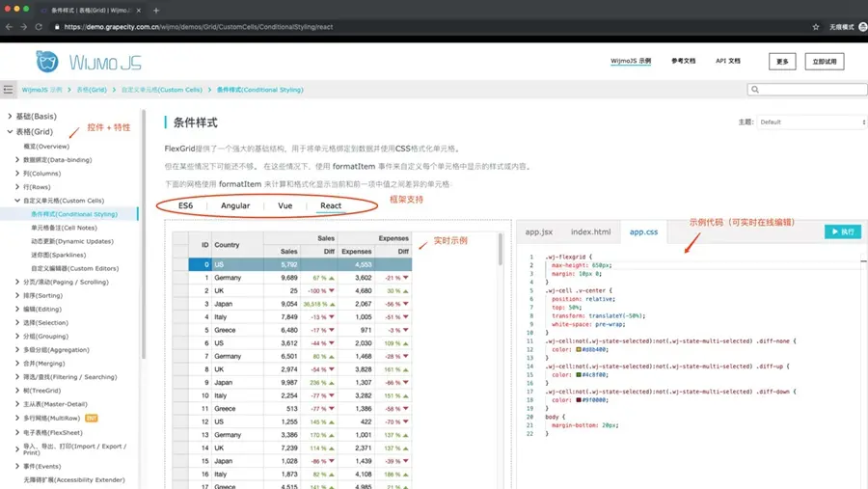Screen dimensions: 868x489
Task: Toggle the hamburger sidebar menu icon
Action: click(x=8, y=89)
